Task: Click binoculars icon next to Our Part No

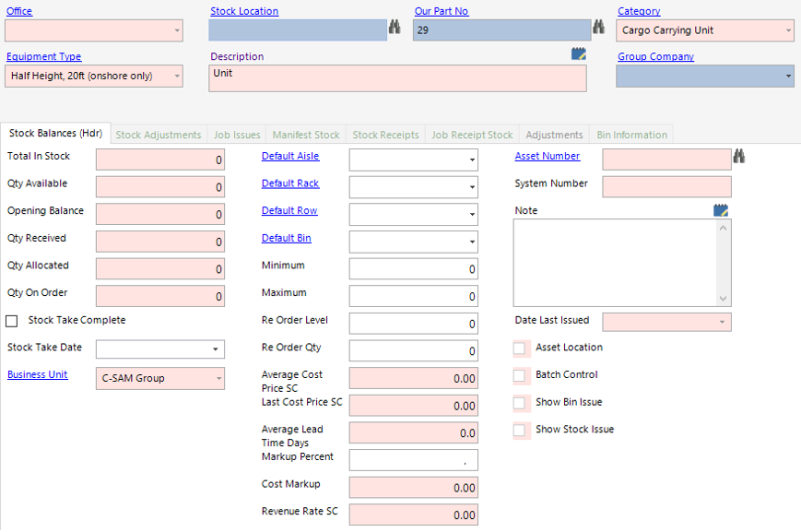Action: tap(598, 29)
